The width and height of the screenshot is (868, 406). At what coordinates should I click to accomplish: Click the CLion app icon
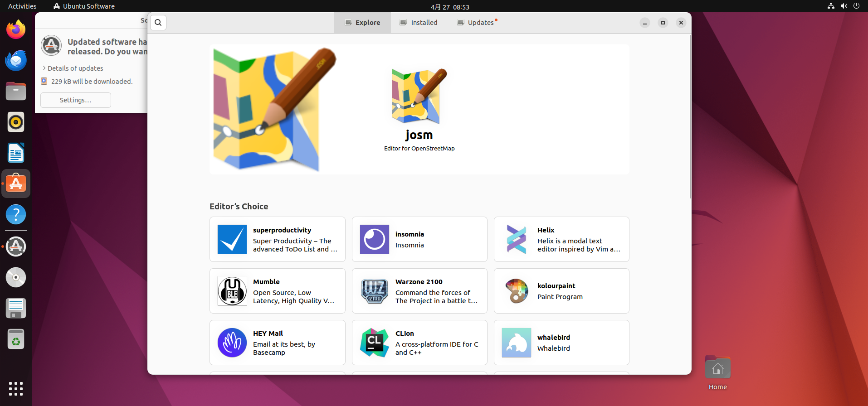coord(375,343)
